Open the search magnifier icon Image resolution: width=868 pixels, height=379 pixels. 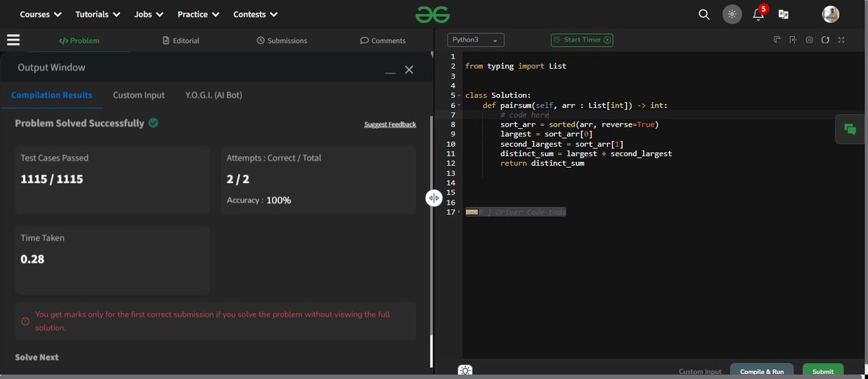pos(704,14)
